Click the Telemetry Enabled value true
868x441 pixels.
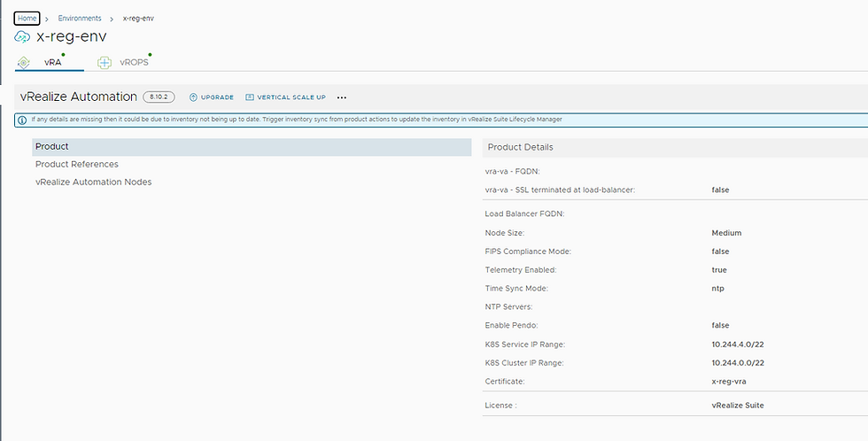719,270
